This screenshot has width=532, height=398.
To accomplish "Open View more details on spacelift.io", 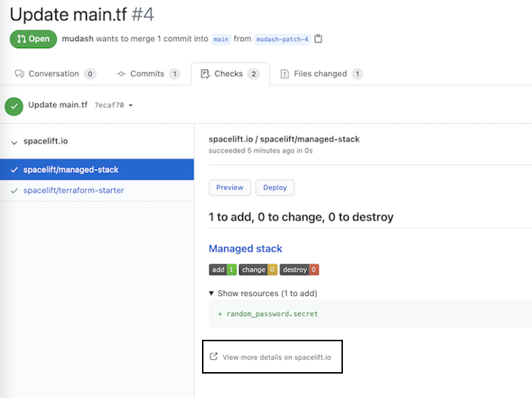I will [270, 357].
